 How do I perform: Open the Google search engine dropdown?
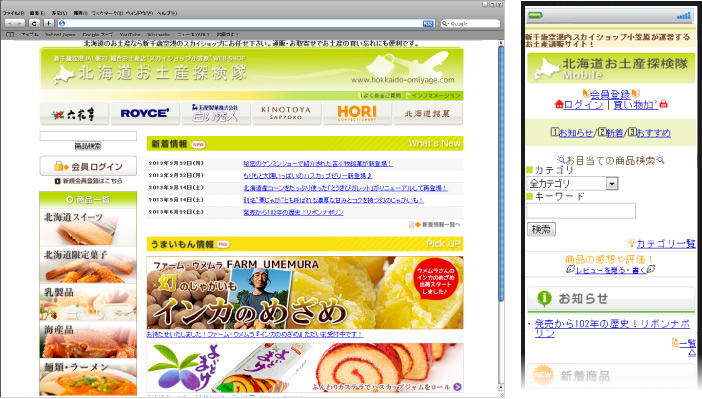point(445,23)
